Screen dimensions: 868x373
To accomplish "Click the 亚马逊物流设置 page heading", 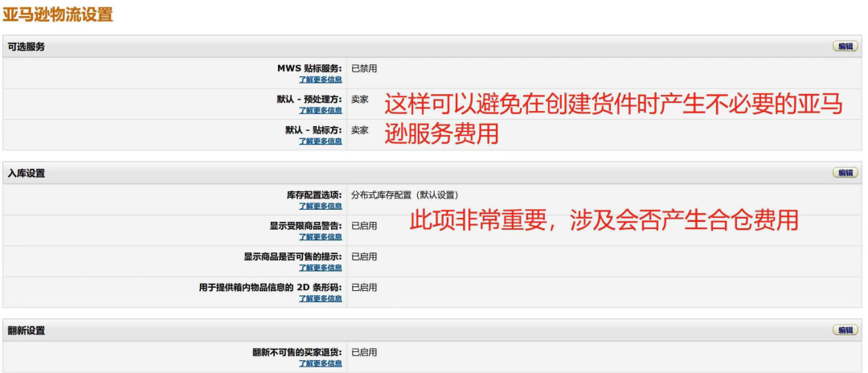I will (x=58, y=14).
